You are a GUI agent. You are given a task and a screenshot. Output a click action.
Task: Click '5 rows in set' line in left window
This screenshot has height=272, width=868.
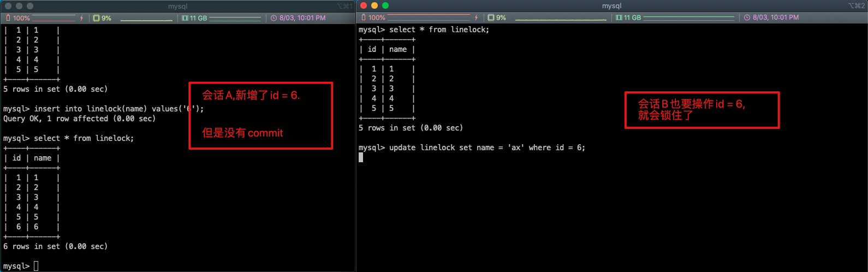(x=56, y=89)
